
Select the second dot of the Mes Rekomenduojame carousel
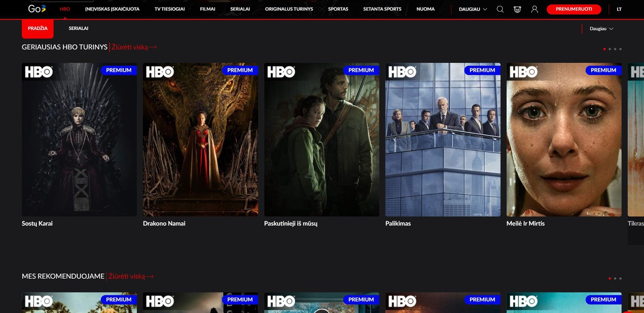615,279
